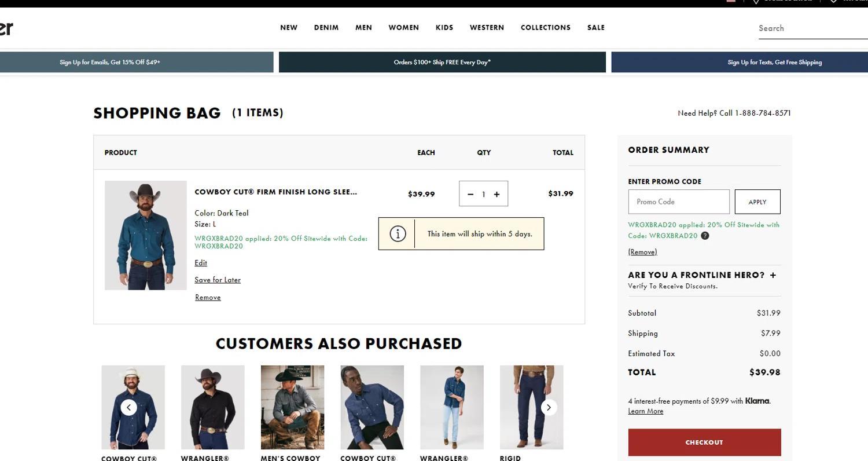Image resolution: width=868 pixels, height=461 pixels.
Task: Click the 'Color: Dark Teal' text
Action: 222,213
